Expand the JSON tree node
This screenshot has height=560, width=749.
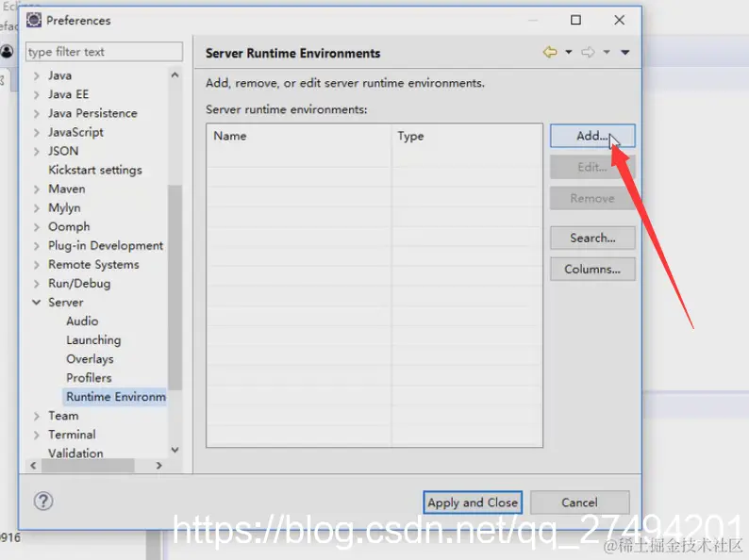[x=36, y=152]
